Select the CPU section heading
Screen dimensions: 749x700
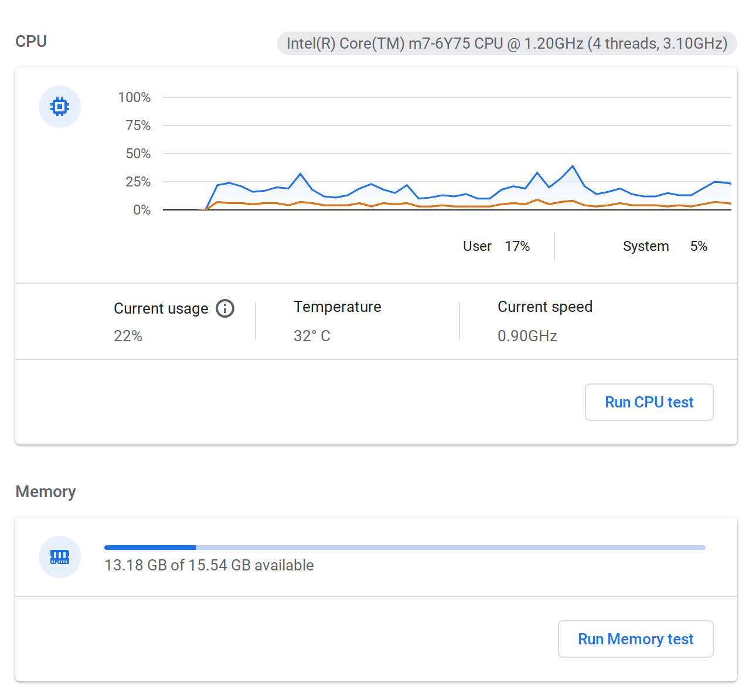point(31,41)
